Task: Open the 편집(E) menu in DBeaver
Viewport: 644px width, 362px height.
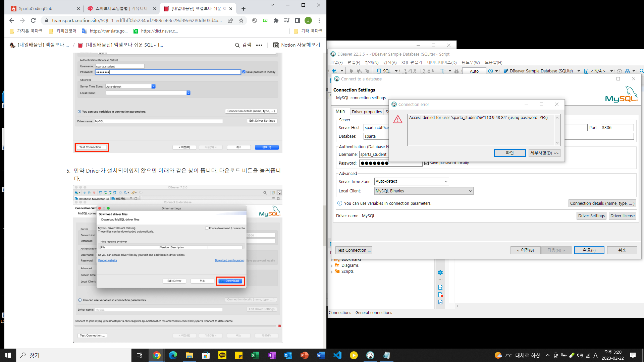Action: 354,63
